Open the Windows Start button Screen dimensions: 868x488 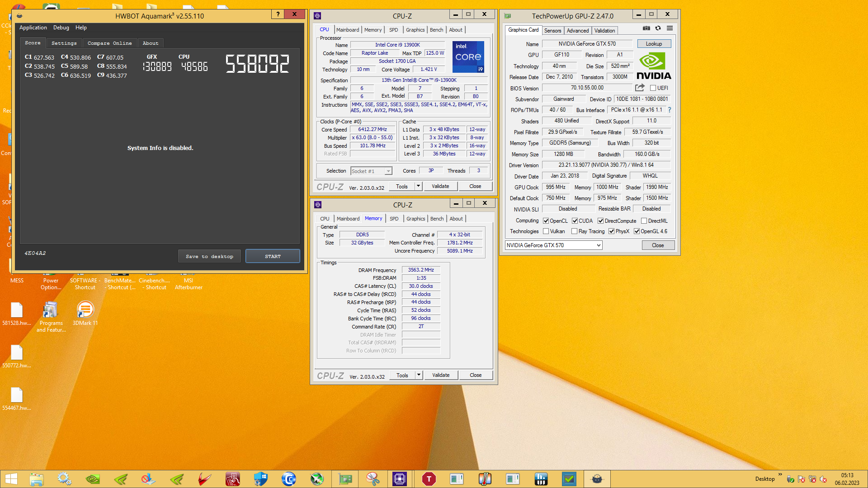[11, 479]
